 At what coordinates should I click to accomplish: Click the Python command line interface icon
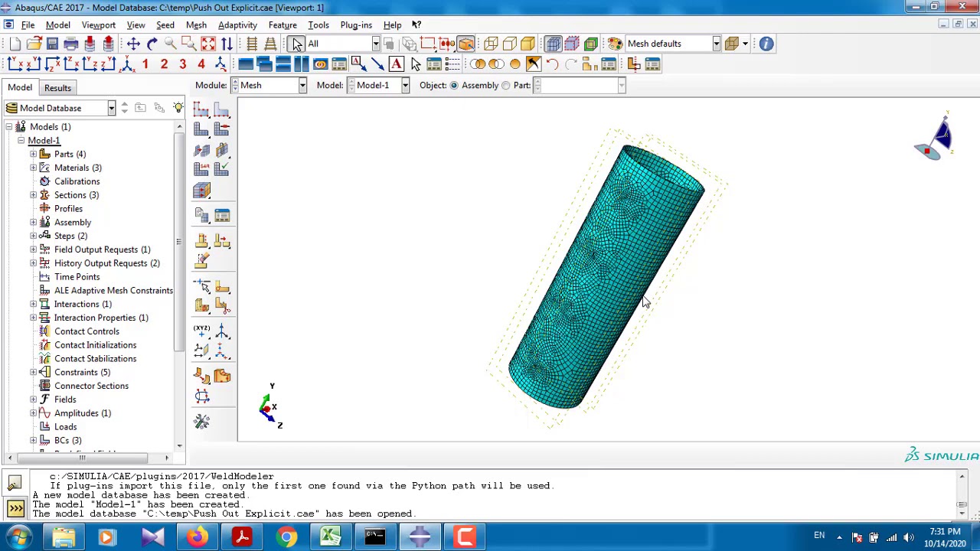pos(15,507)
